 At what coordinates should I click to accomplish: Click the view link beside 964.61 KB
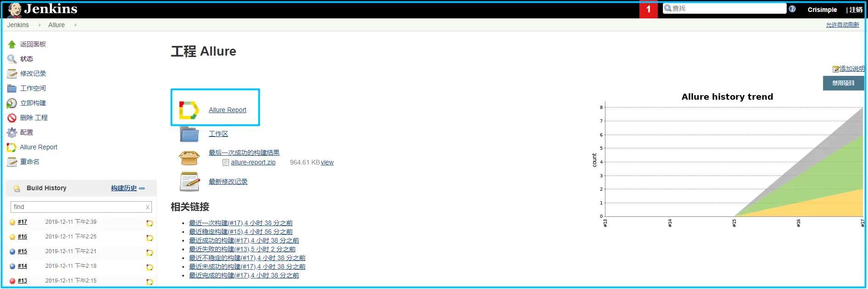327,162
